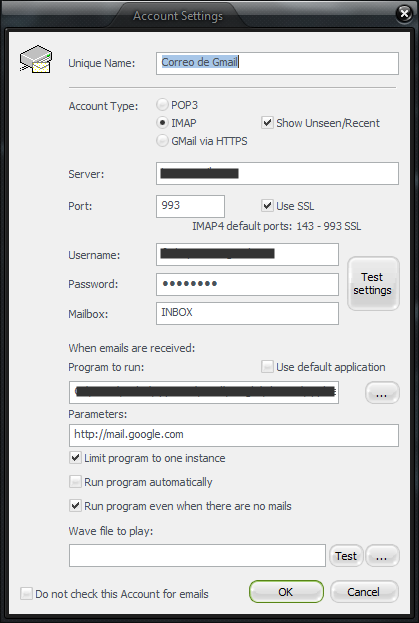Select the POP3 account type
This screenshot has height=623, width=419.
click(x=162, y=105)
